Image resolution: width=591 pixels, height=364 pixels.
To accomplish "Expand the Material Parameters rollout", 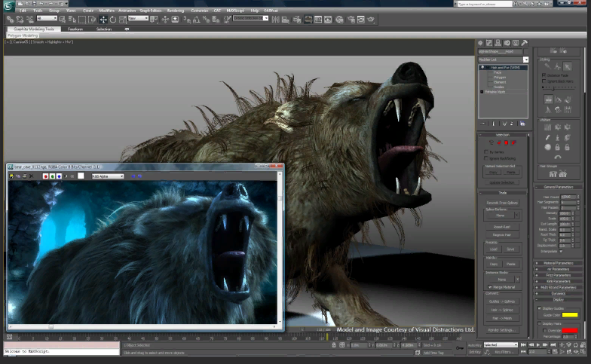I will coord(558,263).
